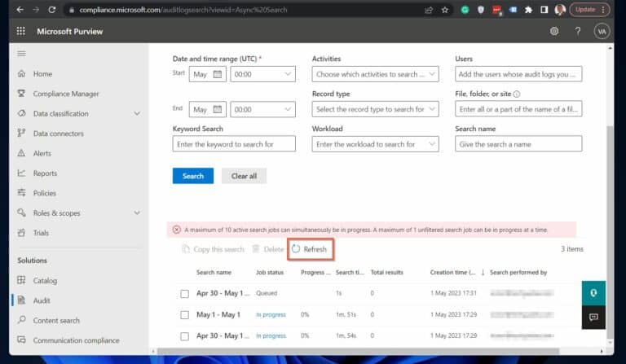Open the VA account avatar

602,31
